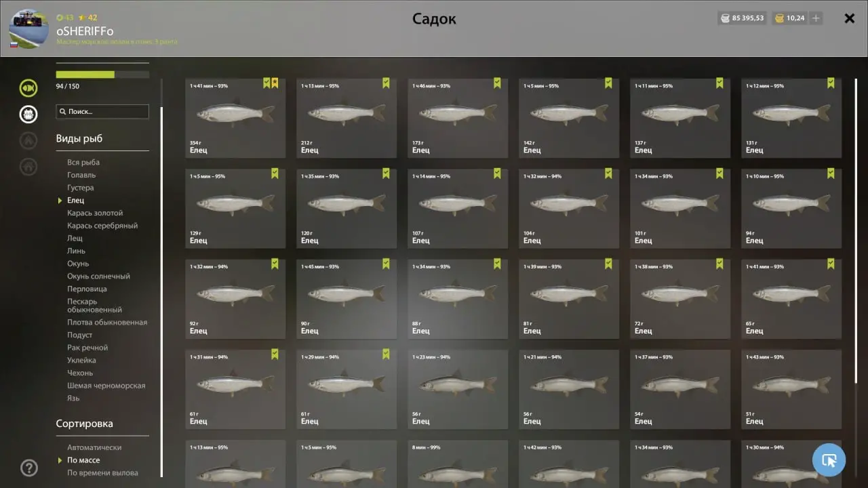This screenshot has width=868, height=488.
Task: Open the oSHERIFFo player avatar
Action: click(28, 29)
